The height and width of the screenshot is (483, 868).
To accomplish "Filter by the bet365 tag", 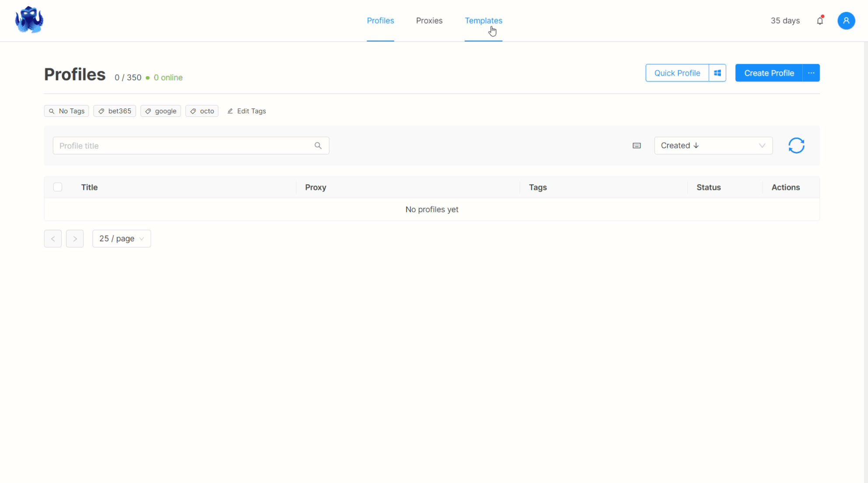I will pyautogui.click(x=115, y=111).
